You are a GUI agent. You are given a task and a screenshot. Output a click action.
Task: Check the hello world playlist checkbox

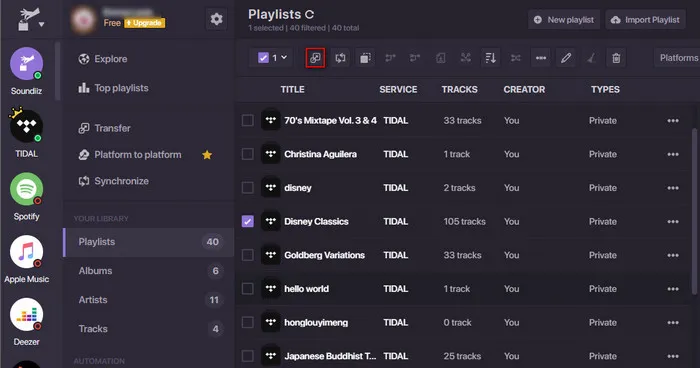point(248,289)
